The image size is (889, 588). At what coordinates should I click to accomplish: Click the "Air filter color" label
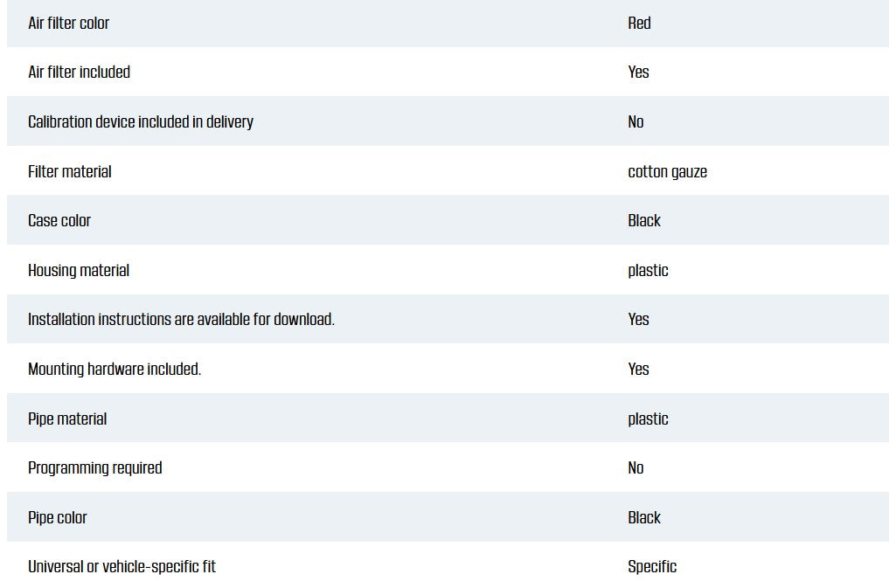point(69,24)
